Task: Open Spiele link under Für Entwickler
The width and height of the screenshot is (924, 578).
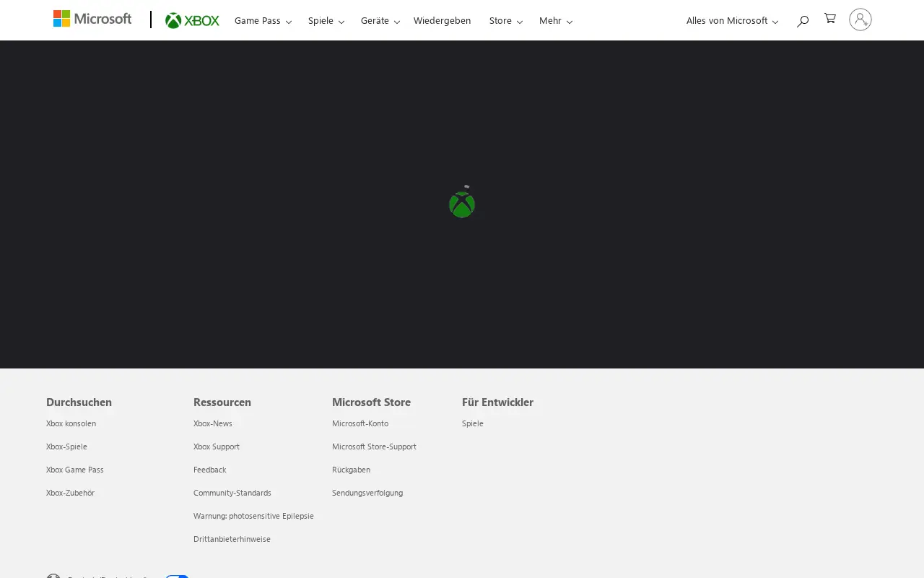Action: 473,423
